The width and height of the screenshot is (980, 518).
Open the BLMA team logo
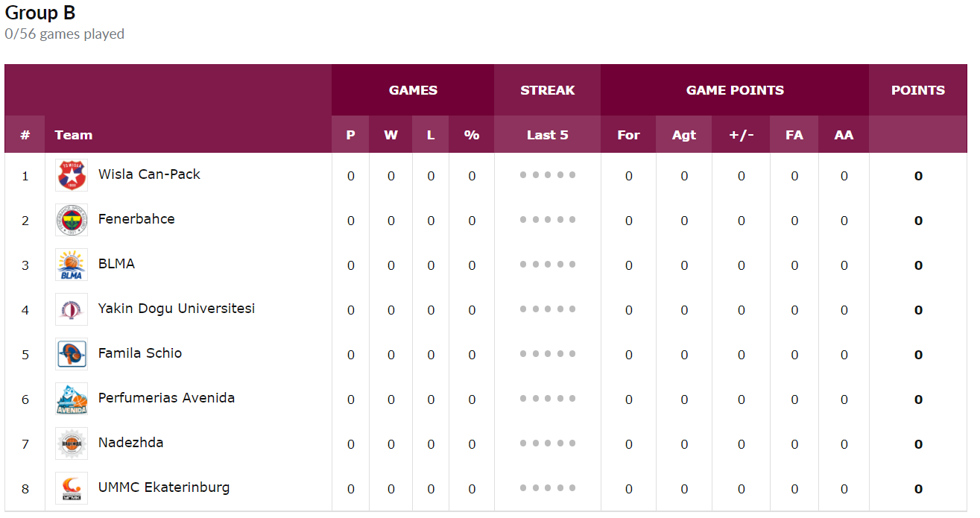point(72,265)
